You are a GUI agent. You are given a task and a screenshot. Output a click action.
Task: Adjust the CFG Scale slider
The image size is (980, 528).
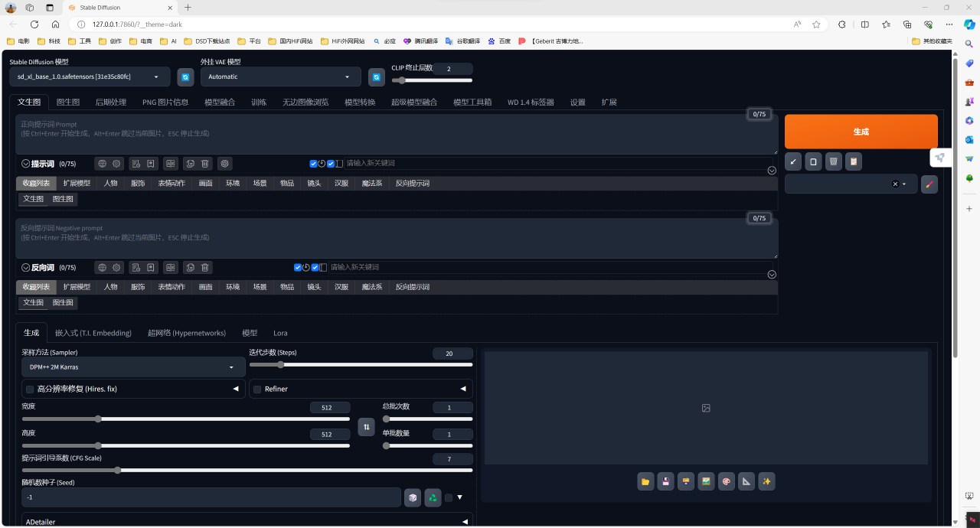tap(247, 470)
